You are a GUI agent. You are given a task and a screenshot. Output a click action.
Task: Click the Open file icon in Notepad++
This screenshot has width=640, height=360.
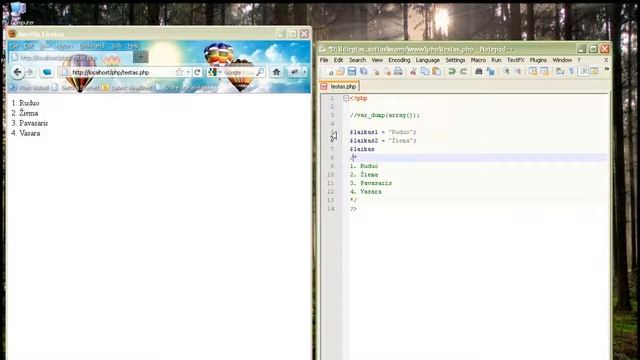[340, 72]
